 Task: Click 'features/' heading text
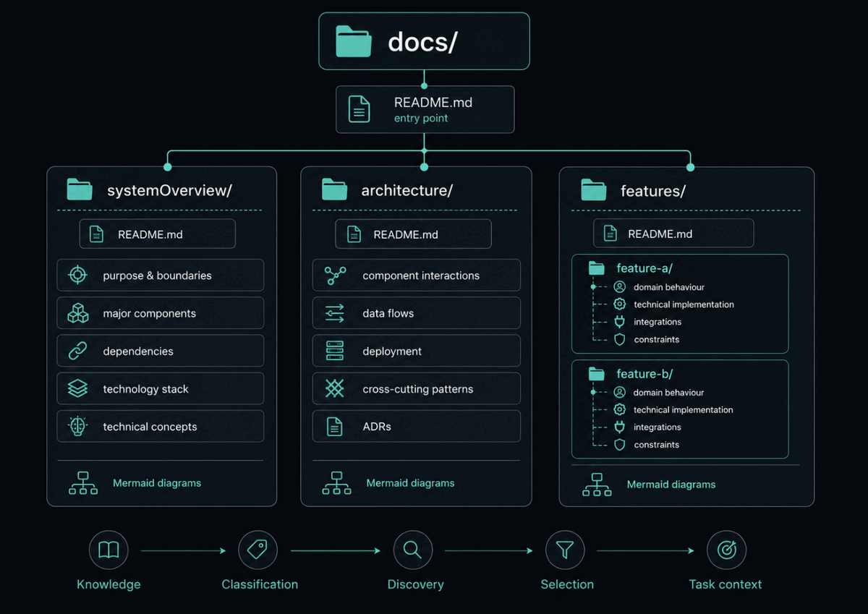click(x=653, y=192)
